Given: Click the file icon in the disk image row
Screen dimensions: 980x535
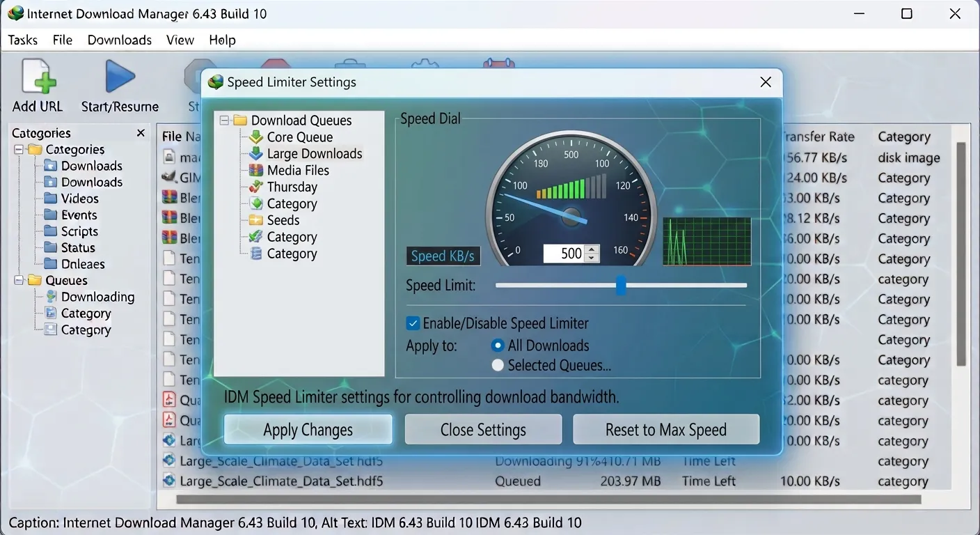Looking at the screenshot, I should pos(168,157).
